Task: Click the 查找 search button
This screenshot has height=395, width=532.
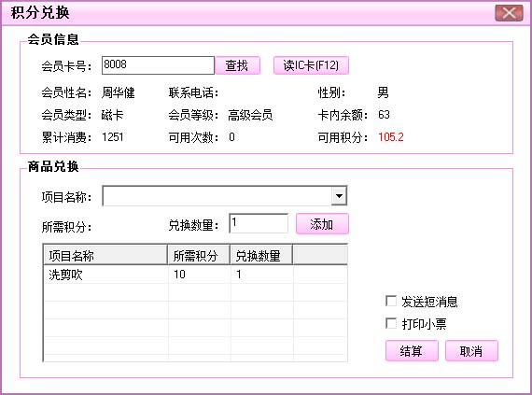Action: coord(237,65)
